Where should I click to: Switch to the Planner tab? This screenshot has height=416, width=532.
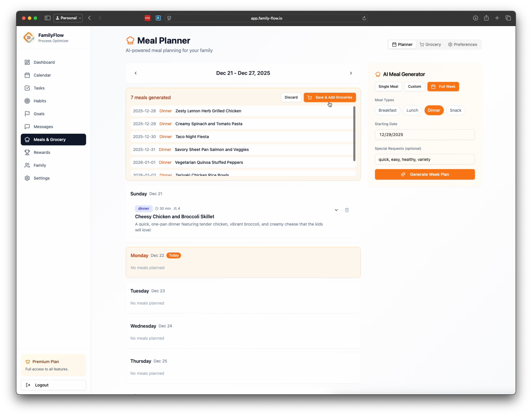tap(402, 44)
